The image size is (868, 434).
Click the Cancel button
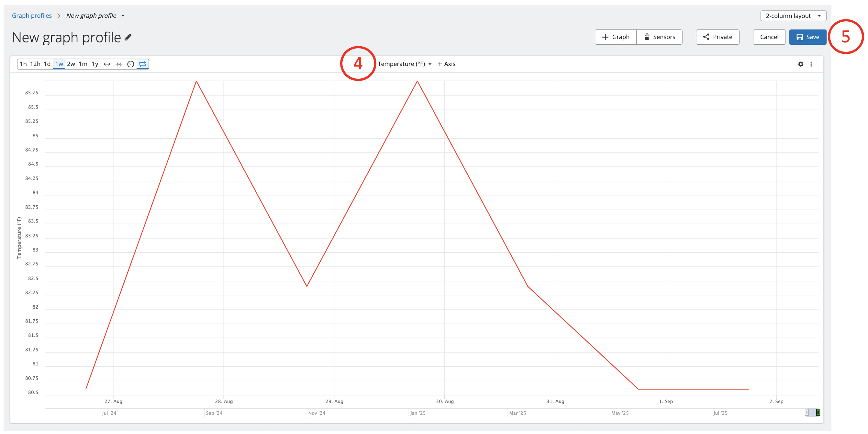tap(769, 37)
